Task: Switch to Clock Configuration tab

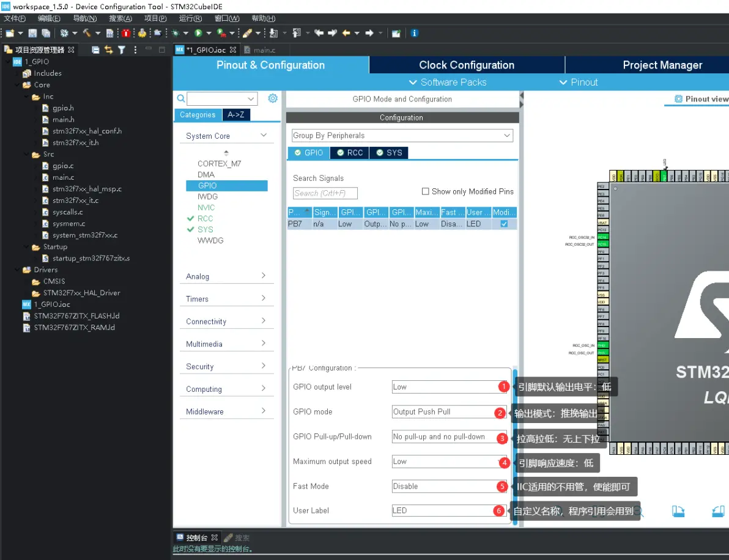Action: (466, 65)
